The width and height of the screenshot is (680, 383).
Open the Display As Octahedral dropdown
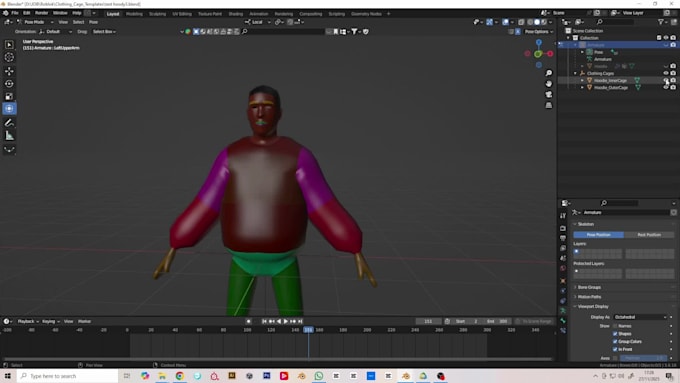click(x=640, y=317)
